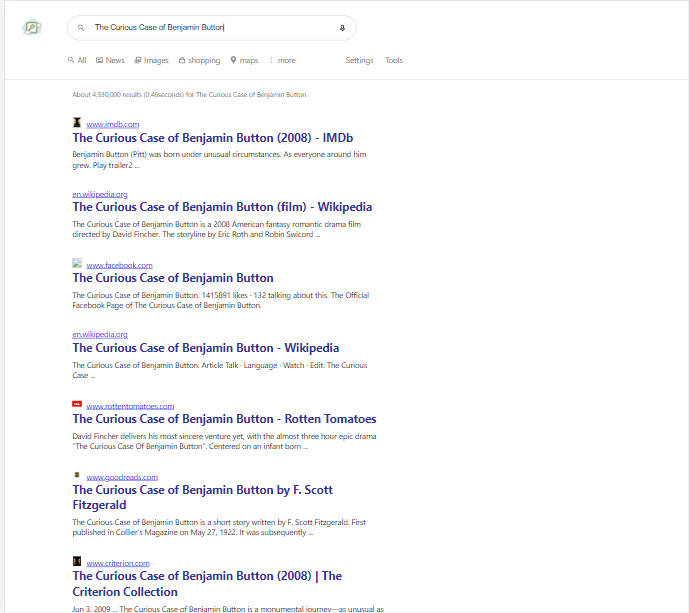Switch to the shopping tab

(x=199, y=60)
